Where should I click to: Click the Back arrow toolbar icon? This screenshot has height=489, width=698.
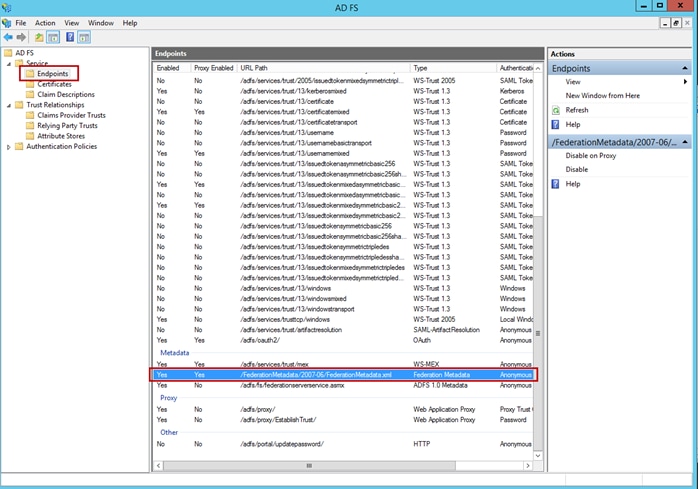coord(8,37)
